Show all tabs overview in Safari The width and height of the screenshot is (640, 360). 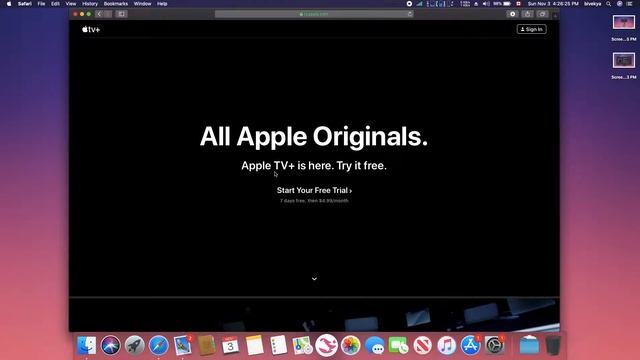tap(542, 14)
